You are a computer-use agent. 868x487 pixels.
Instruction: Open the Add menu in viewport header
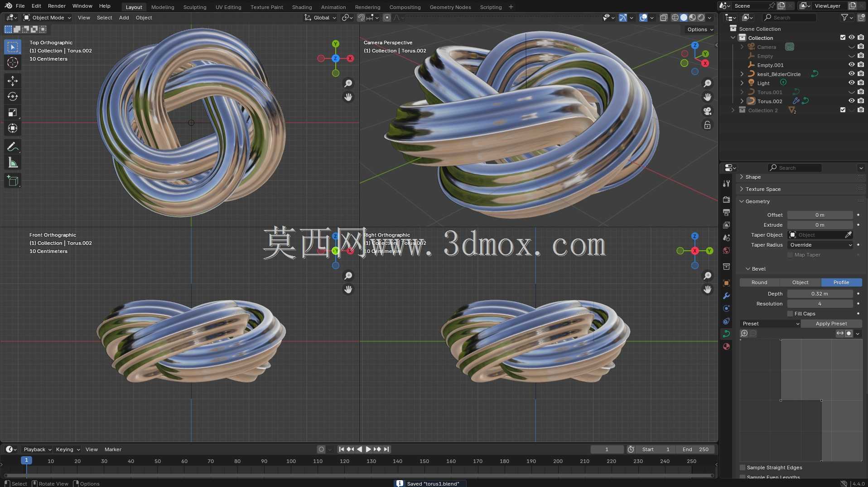click(124, 18)
